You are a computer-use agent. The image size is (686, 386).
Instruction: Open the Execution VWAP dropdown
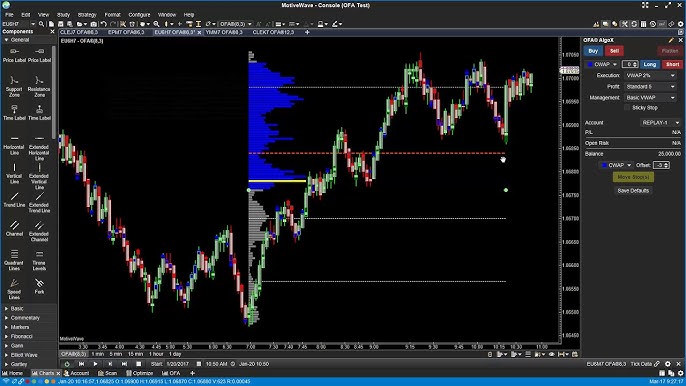[651, 75]
